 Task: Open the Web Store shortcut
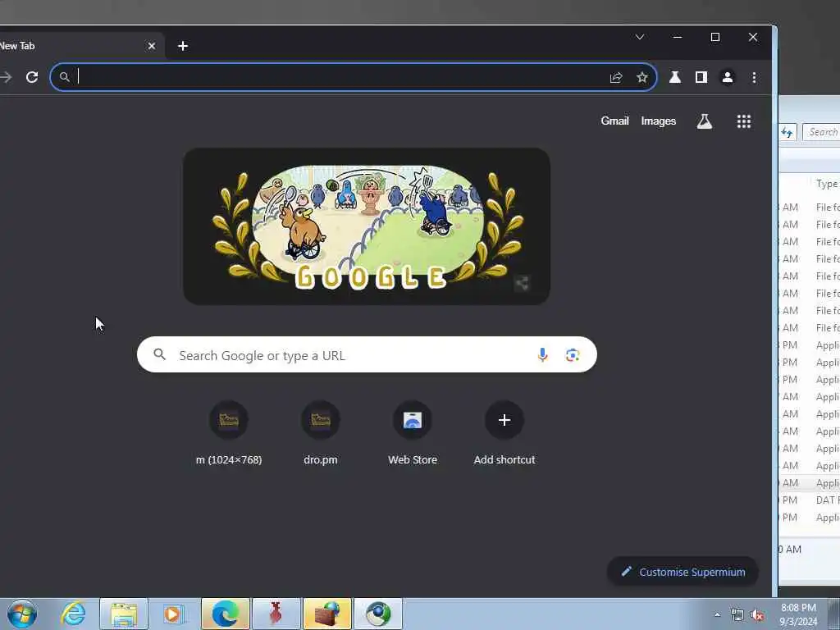click(x=413, y=433)
